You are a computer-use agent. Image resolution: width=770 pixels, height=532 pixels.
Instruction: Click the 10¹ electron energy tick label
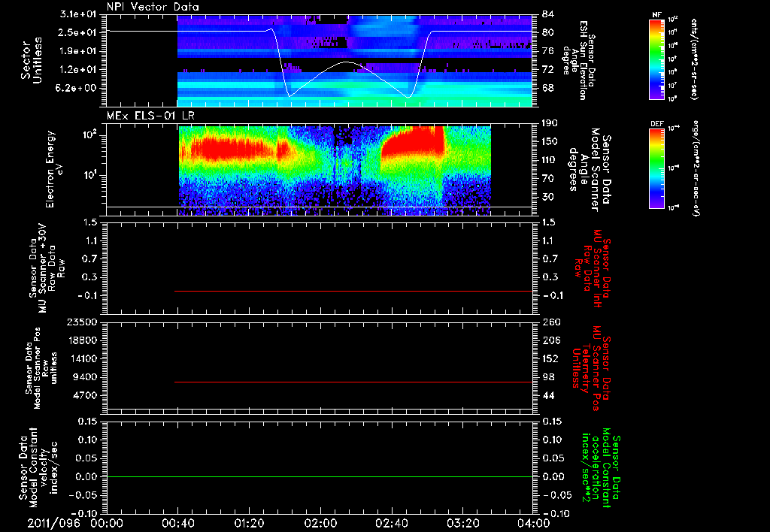[x=89, y=175]
